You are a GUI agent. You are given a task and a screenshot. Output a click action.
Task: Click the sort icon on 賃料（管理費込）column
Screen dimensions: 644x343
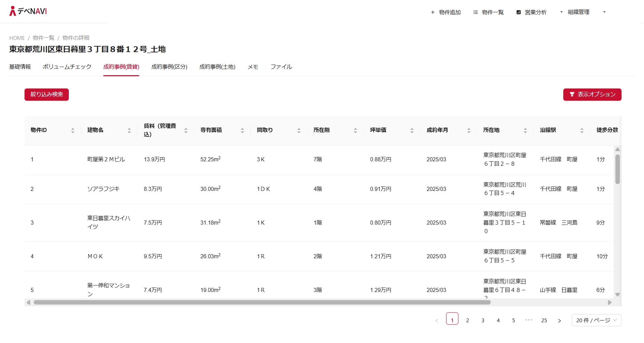tap(186, 130)
